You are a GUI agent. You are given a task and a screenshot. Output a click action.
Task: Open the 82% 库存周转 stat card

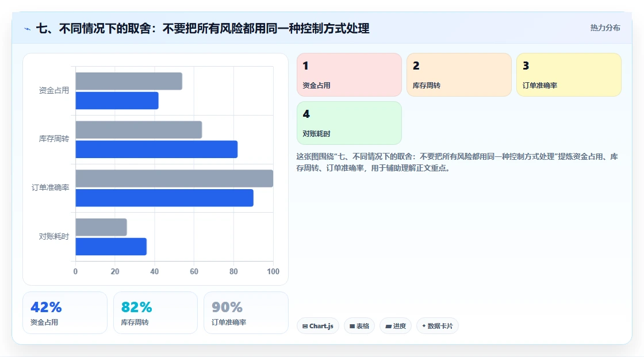(155, 313)
